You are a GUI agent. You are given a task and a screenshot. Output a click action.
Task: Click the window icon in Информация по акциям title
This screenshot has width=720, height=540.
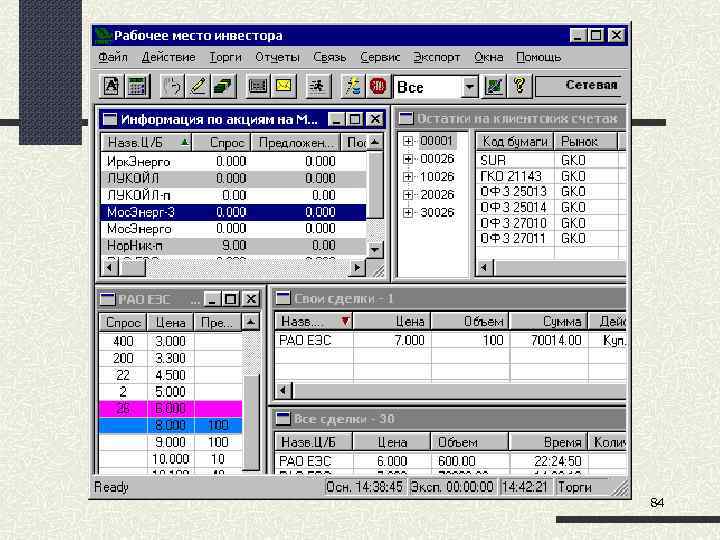110,119
